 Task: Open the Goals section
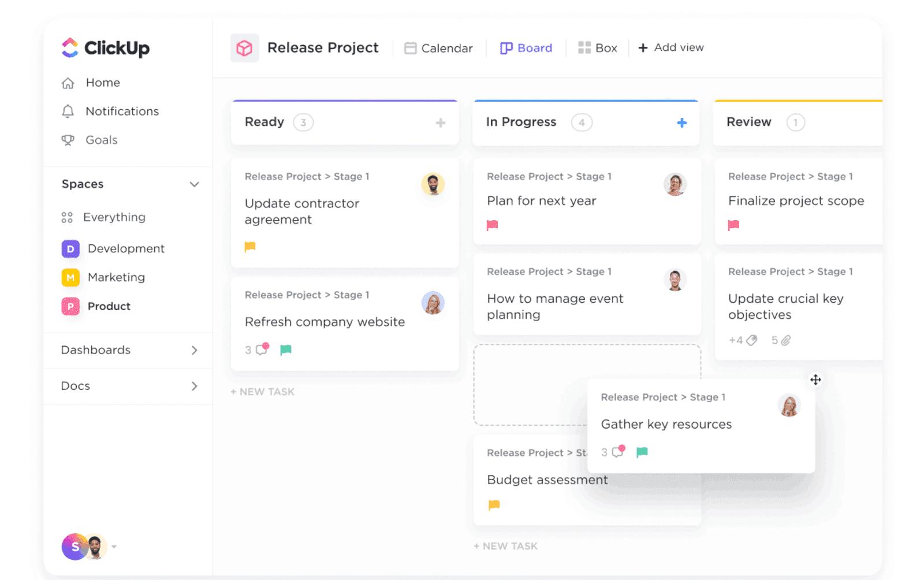(x=68, y=140)
